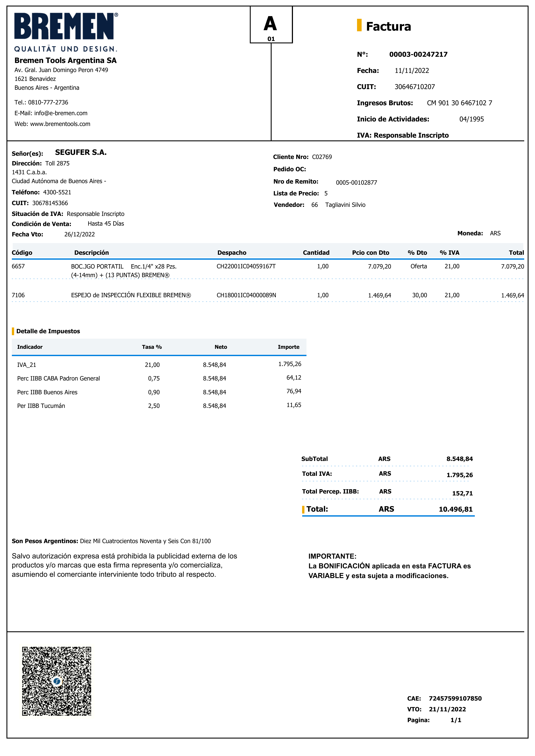
Task: Click the orange marker beside Total label
Action: click(x=303, y=509)
